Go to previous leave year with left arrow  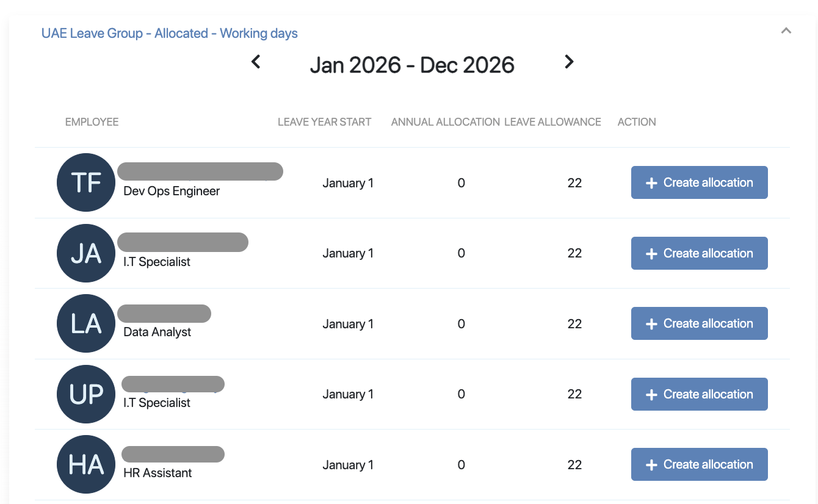click(x=256, y=62)
